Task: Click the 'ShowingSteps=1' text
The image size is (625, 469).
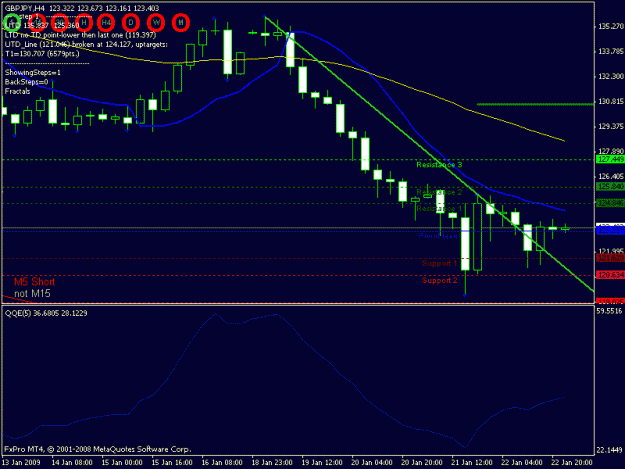Action: tap(33, 73)
